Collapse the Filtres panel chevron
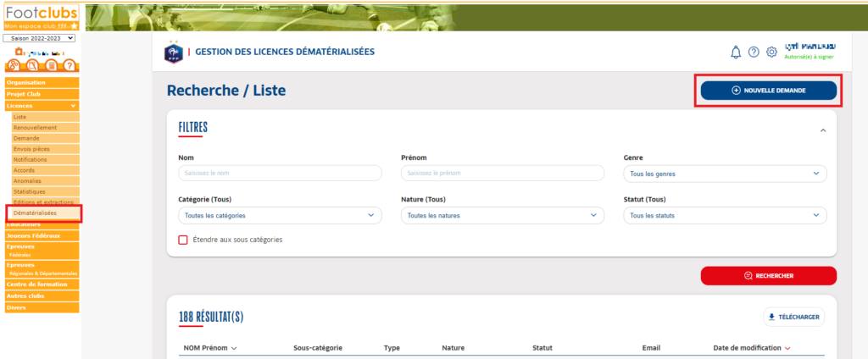 pyautogui.click(x=822, y=130)
